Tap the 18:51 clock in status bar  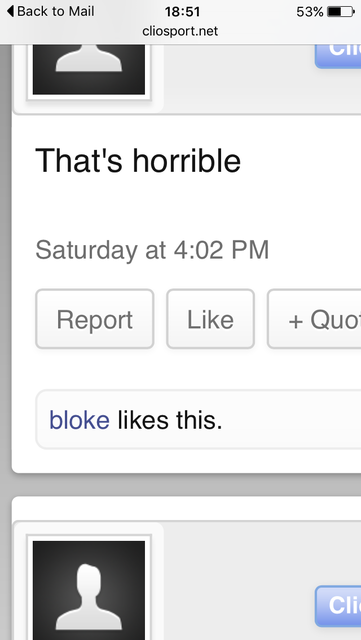tap(182, 12)
